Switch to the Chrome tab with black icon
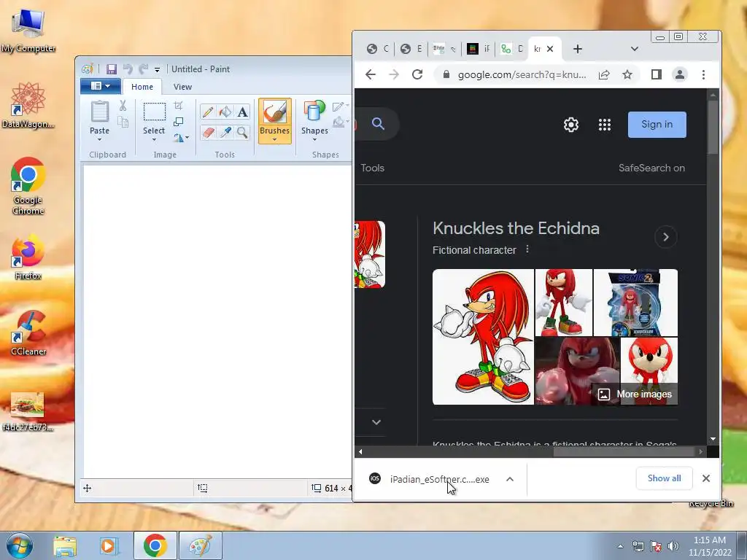This screenshot has width=747, height=560. (x=479, y=49)
